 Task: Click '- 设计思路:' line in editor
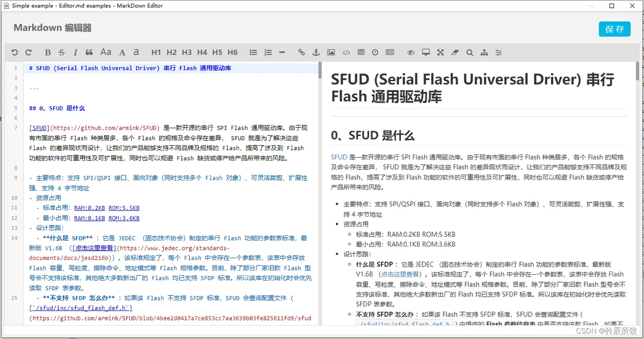click(46, 228)
